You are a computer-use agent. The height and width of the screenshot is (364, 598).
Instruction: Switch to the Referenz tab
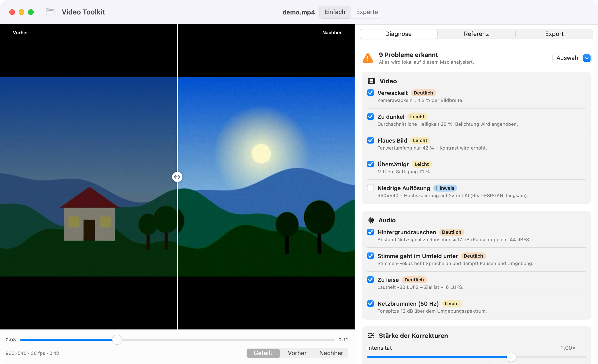476,34
